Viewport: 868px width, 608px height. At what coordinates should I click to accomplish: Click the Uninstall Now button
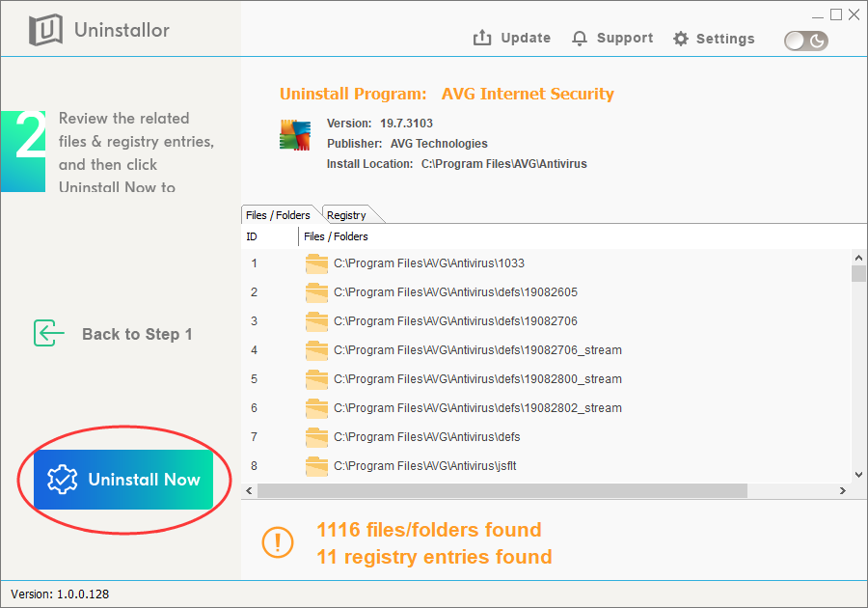point(123,480)
